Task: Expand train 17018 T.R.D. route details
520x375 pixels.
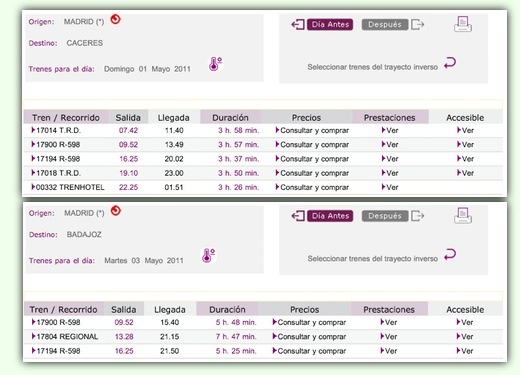Action: tap(56, 173)
